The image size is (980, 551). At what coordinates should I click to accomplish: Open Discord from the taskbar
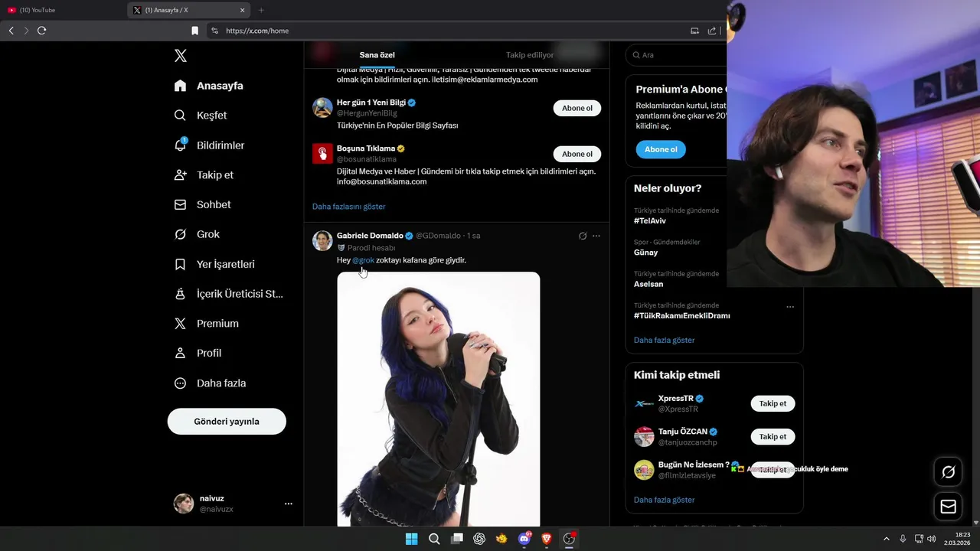point(524,539)
